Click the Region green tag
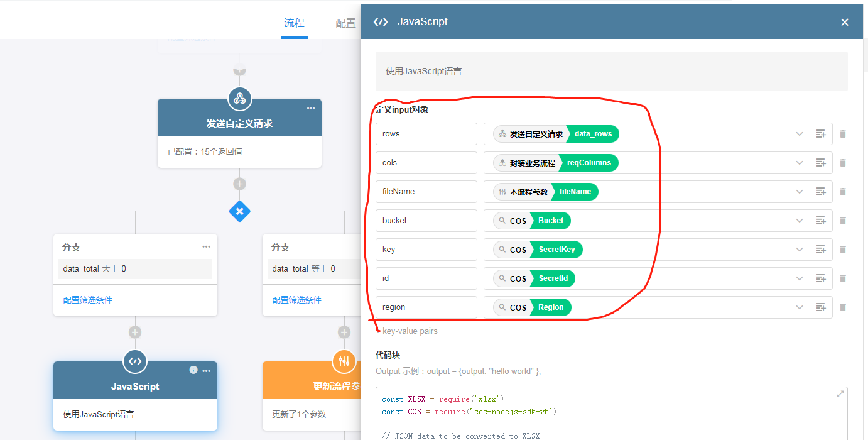Screen dimensions: 868x440 pyautogui.click(x=551, y=307)
